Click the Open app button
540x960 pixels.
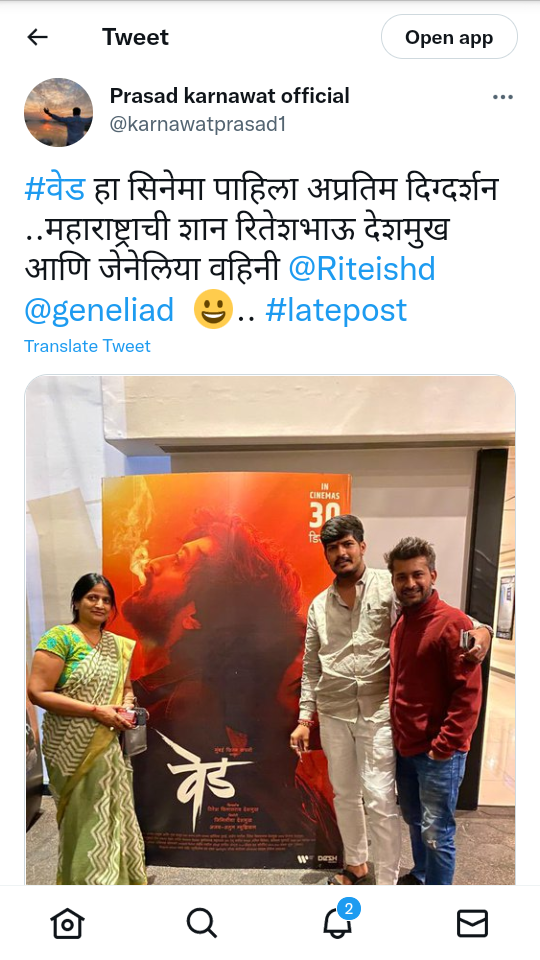tap(449, 37)
